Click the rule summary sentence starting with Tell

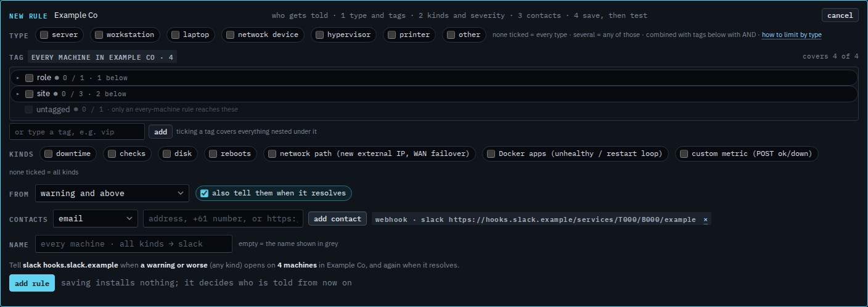[234, 265]
